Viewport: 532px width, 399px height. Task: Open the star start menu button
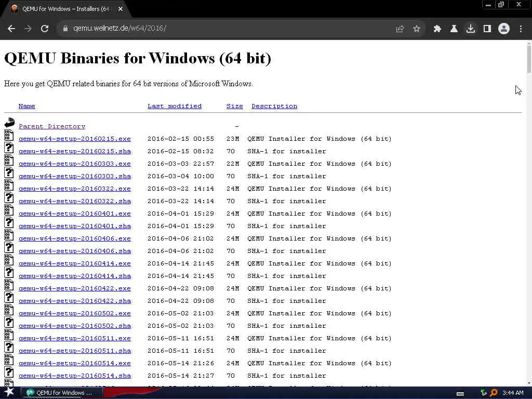click(x=9, y=392)
